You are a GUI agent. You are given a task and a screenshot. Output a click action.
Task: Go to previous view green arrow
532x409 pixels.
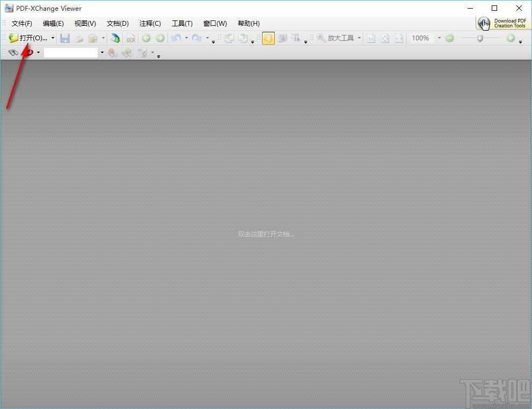click(146, 38)
